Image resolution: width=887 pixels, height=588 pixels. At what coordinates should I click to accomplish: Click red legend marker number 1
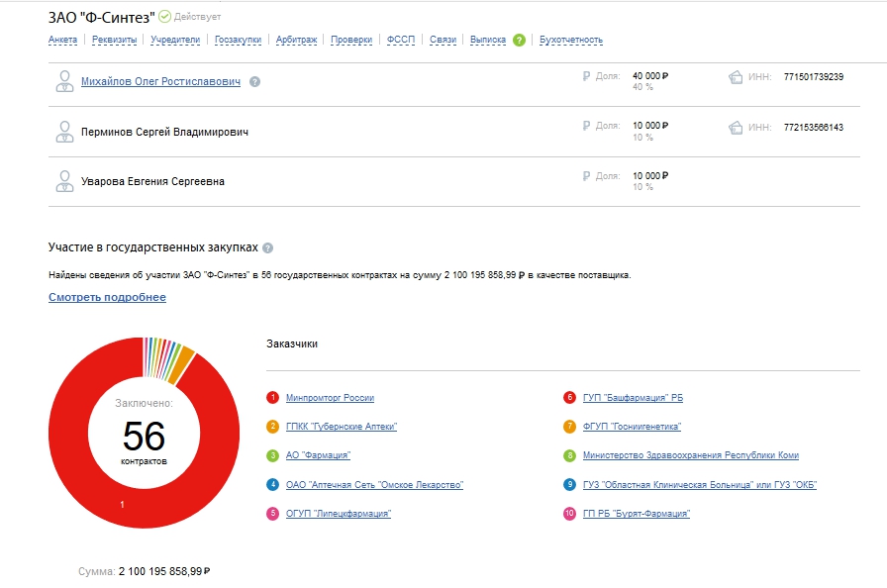(272, 398)
